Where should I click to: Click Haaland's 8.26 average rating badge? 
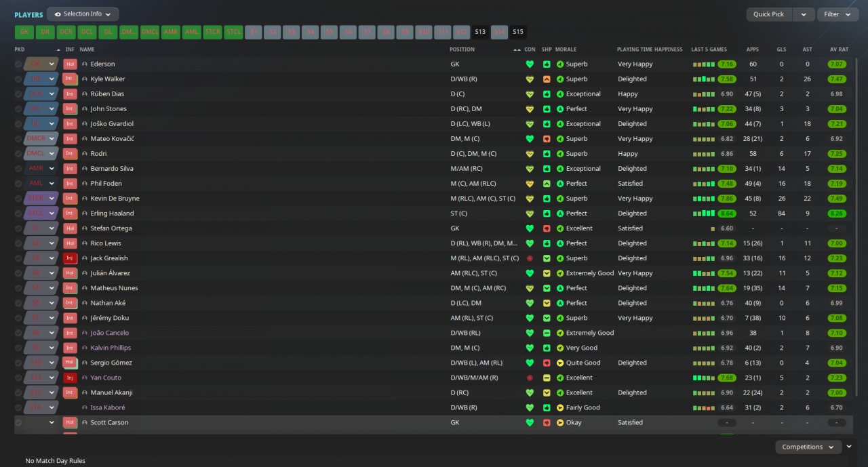(837, 214)
